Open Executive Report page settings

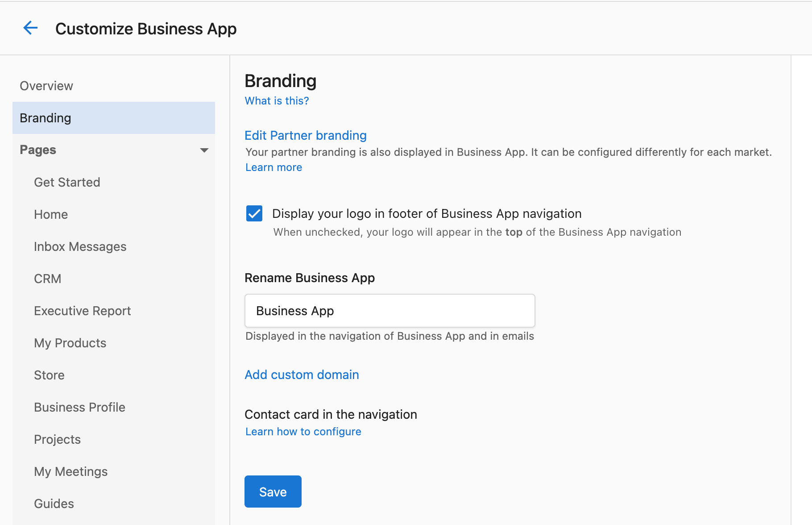click(x=83, y=311)
